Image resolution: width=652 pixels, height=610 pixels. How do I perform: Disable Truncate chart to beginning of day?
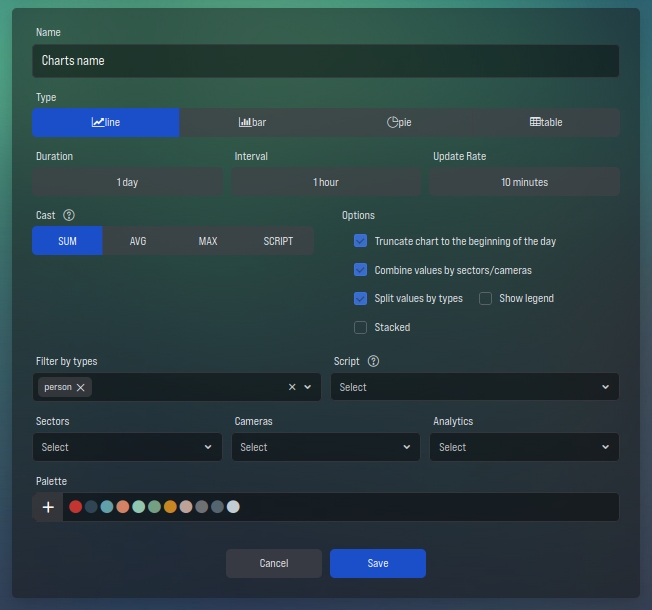tap(361, 241)
